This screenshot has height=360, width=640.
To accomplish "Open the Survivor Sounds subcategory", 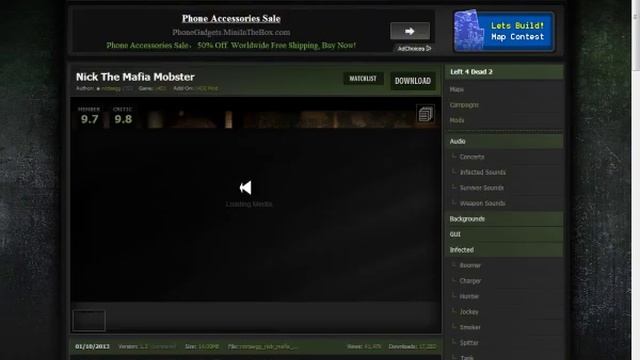I will pyautogui.click(x=482, y=188).
